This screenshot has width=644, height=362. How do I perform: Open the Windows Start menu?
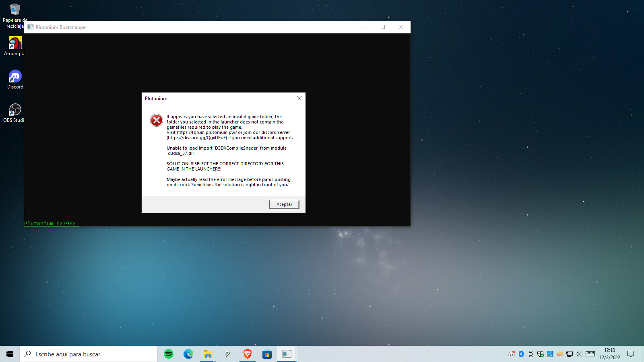click(10, 354)
